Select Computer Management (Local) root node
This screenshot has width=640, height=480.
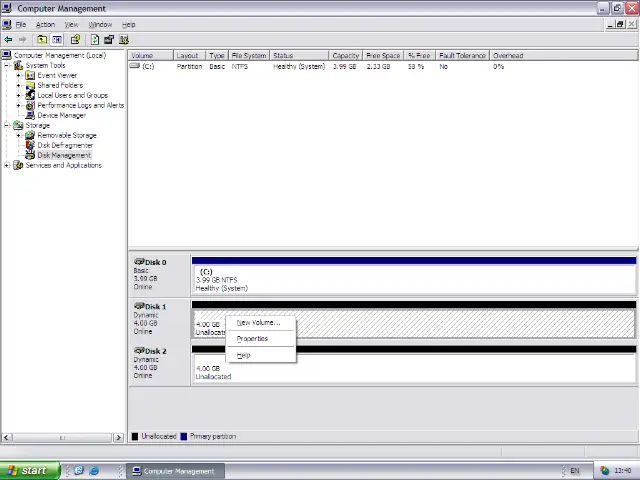(x=60, y=55)
